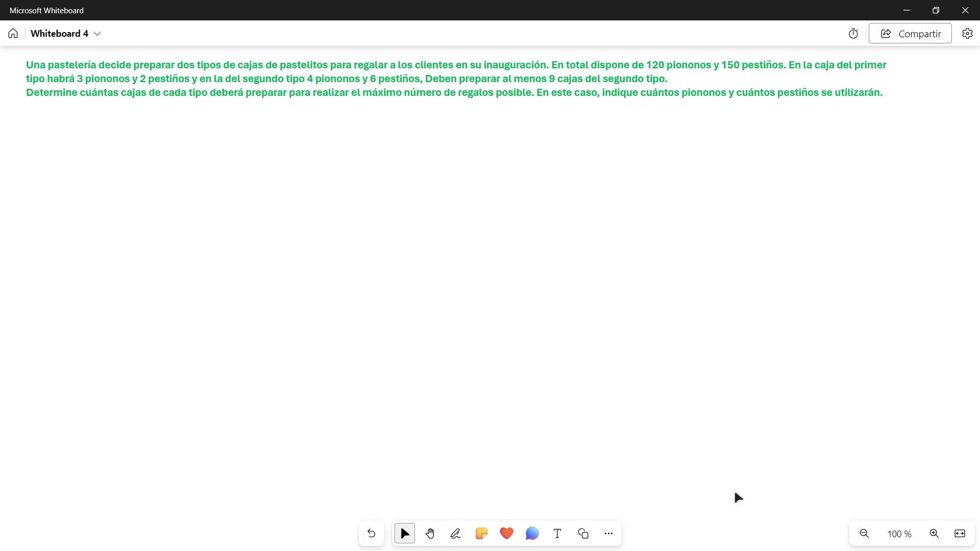
Task: Open the heart reactions tool
Action: (506, 534)
